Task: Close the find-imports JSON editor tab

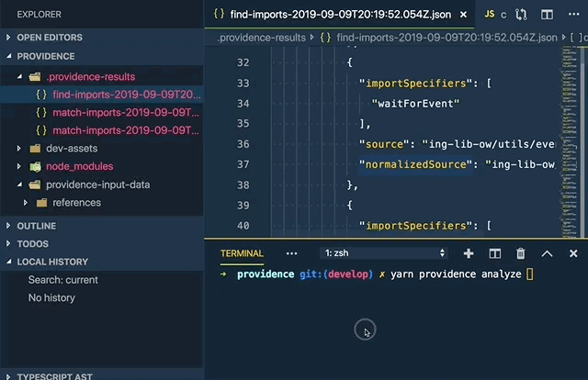Action: coord(462,15)
